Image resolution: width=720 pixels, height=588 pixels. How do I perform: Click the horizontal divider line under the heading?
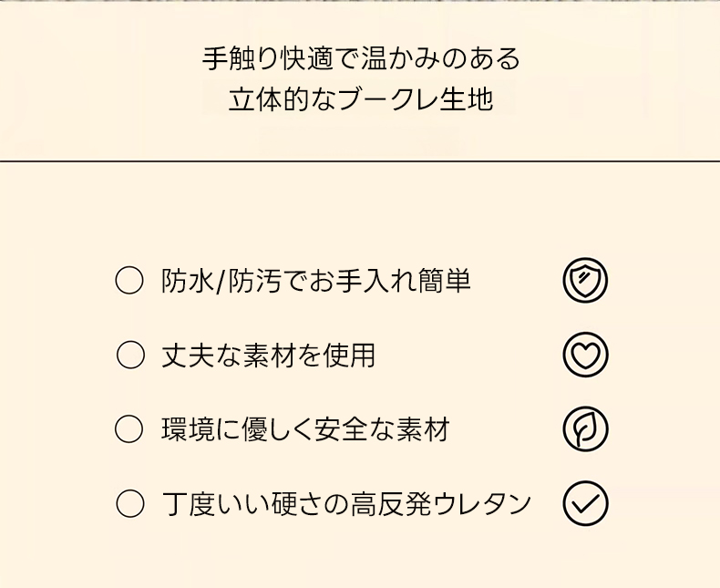[360, 160]
